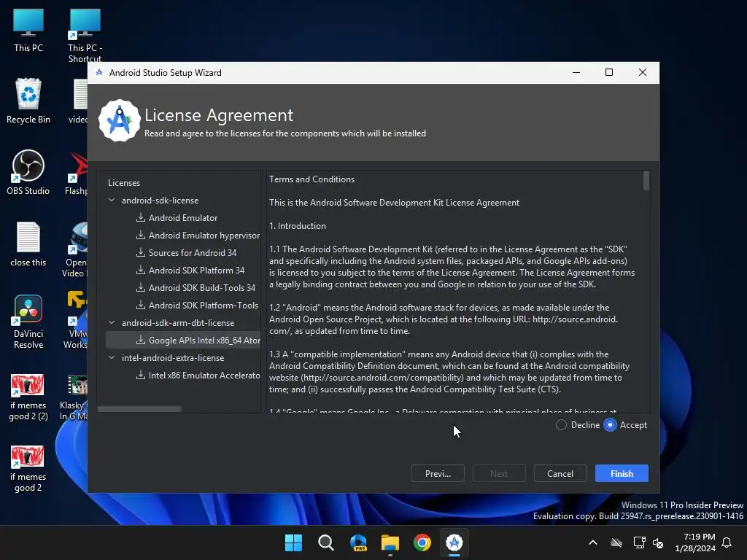Show hidden icons in system tray

[593, 542]
